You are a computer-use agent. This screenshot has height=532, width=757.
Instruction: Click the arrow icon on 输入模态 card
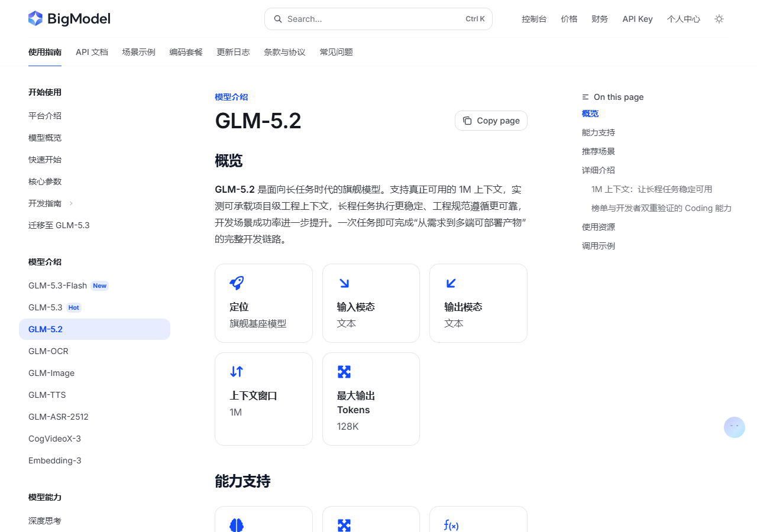[x=344, y=283]
